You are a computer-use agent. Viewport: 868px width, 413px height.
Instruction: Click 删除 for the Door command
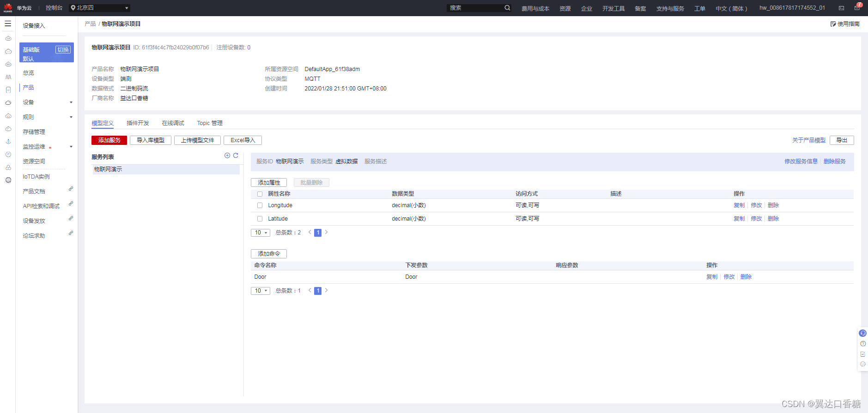746,277
